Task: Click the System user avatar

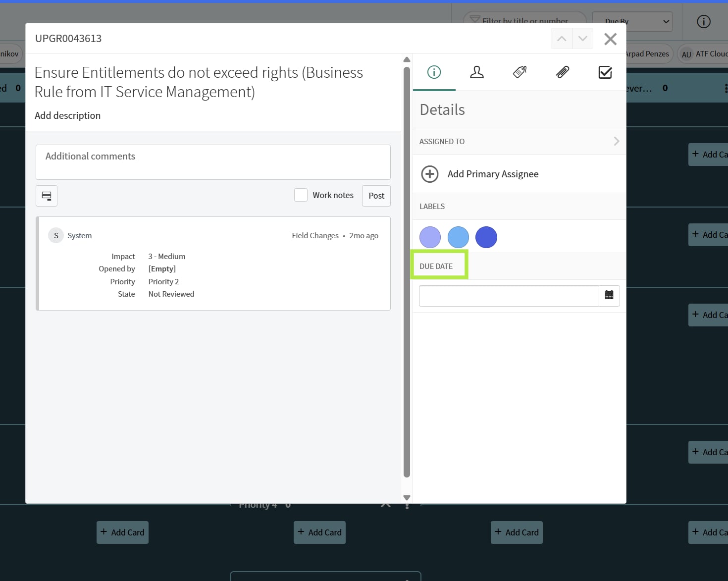Action: pyautogui.click(x=56, y=235)
